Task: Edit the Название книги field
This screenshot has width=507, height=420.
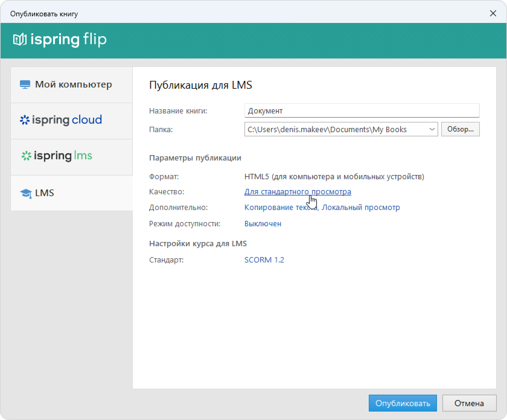Action: (362, 111)
